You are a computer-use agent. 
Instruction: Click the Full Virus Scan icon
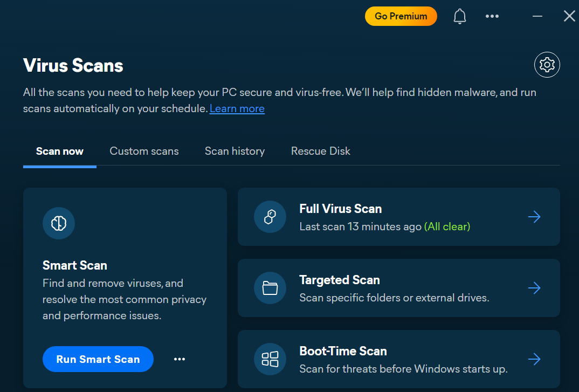click(x=270, y=217)
